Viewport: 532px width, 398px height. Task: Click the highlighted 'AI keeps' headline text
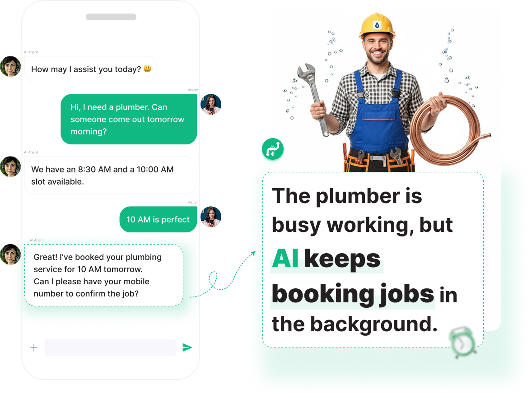point(326,259)
